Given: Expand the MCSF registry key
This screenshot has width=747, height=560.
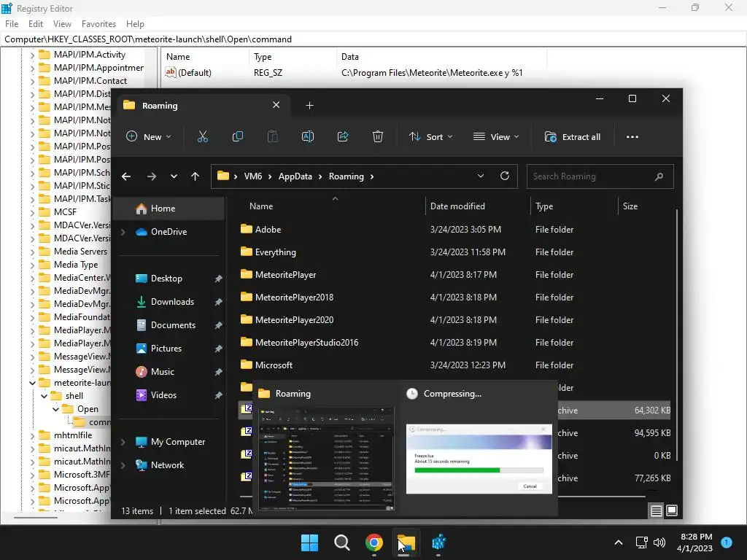Looking at the screenshot, I should [x=32, y=212].
